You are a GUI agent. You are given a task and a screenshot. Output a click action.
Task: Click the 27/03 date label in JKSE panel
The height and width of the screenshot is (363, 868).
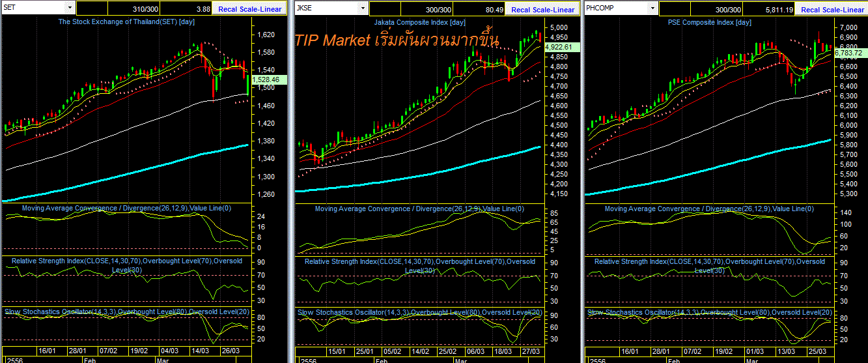tap(531, 351)
